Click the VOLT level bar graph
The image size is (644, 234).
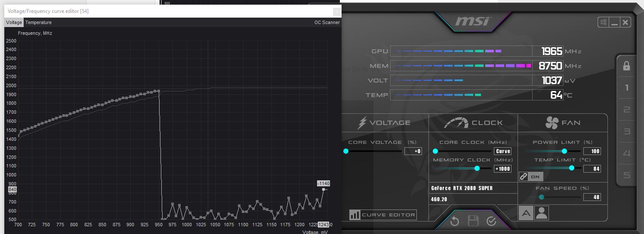coord(461,80)
